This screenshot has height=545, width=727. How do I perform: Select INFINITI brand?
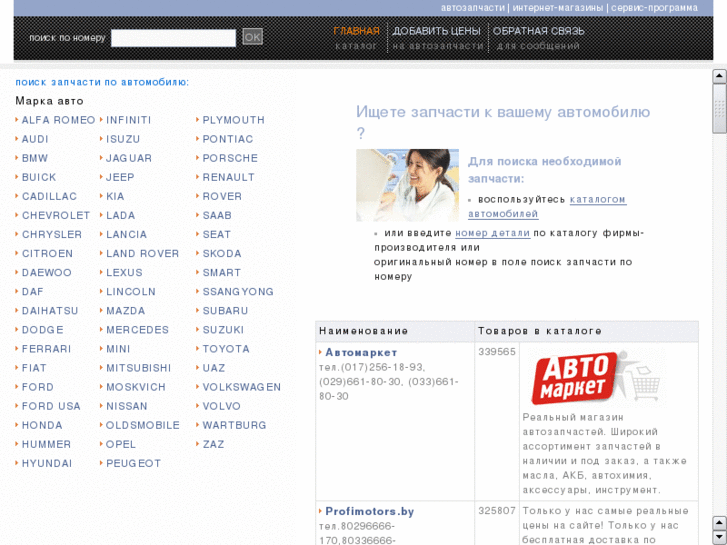click(x=129, y=120)
